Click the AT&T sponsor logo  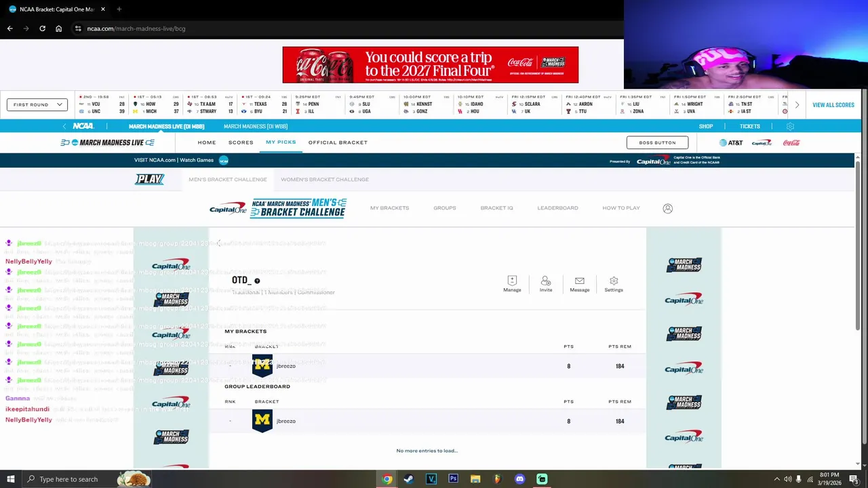[731, 143]
